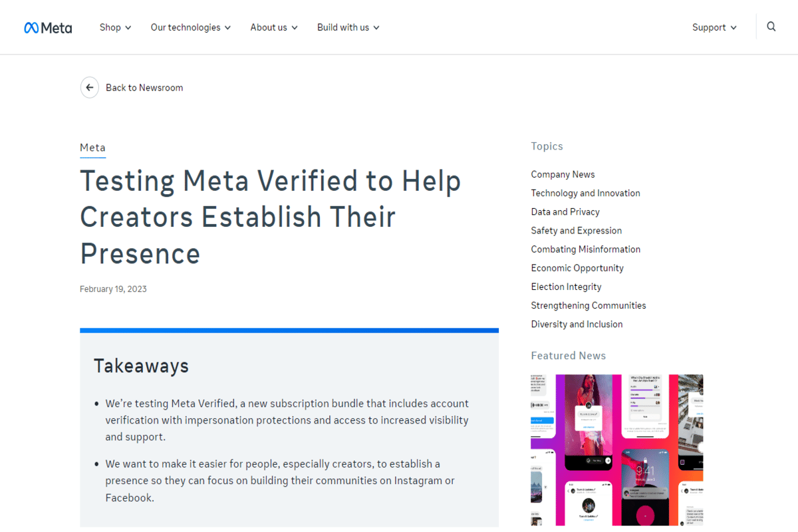Screen dimensions: 798x532
Task: Open the Data and Privacy topic
Action: [x=565, y=211]
